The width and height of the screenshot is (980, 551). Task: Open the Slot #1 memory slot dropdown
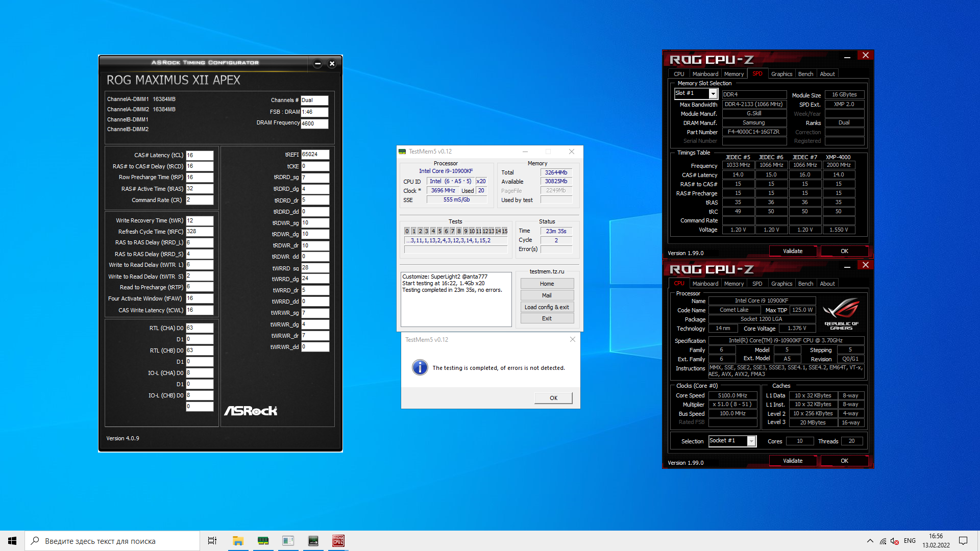pos(713,94)
